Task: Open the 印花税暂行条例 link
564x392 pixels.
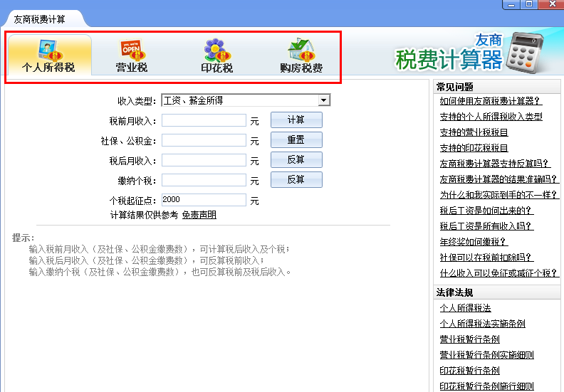Action: [x=469, y=371]
